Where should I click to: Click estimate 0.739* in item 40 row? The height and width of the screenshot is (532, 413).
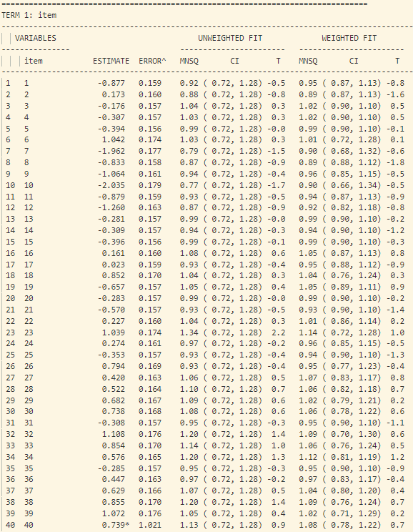click(x=116, y=525)
